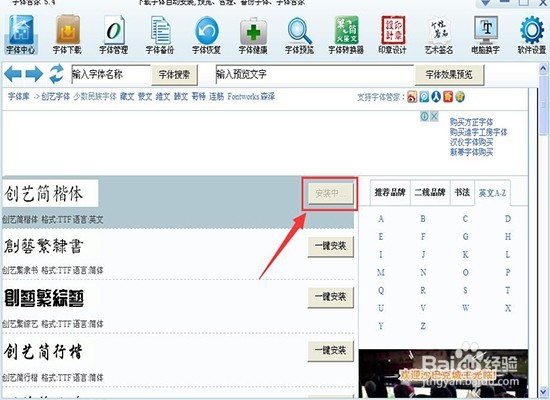The image size is (550, 400).
Task: Click the 字体效果预览 button
Action: click(449, 74)
